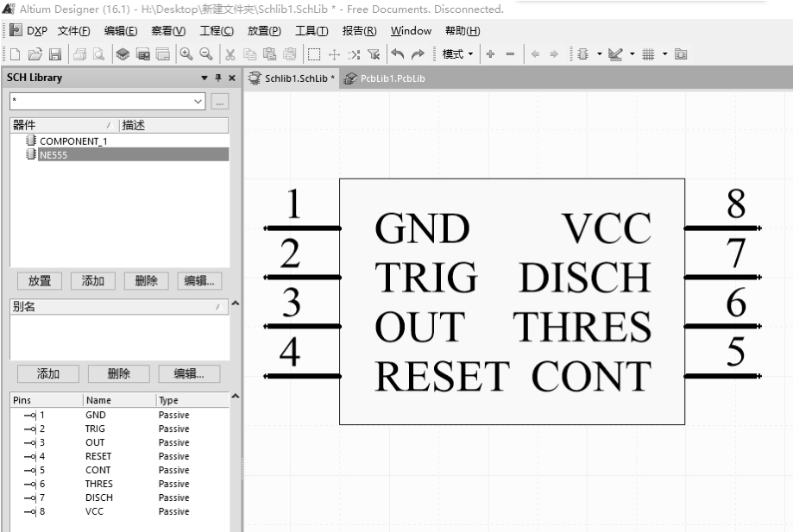Click the grid icon in the toolbar
The height and width of the screenshot is (532, 793).
click(648, 54)
